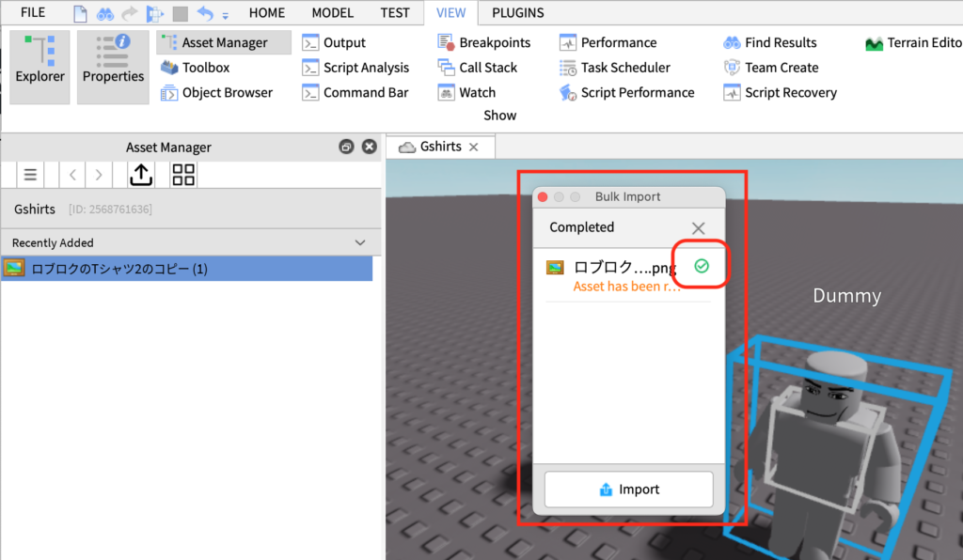
Task: Close the Bulk Import window with red button
Action: pyautogui.click(x=543, y=197)
